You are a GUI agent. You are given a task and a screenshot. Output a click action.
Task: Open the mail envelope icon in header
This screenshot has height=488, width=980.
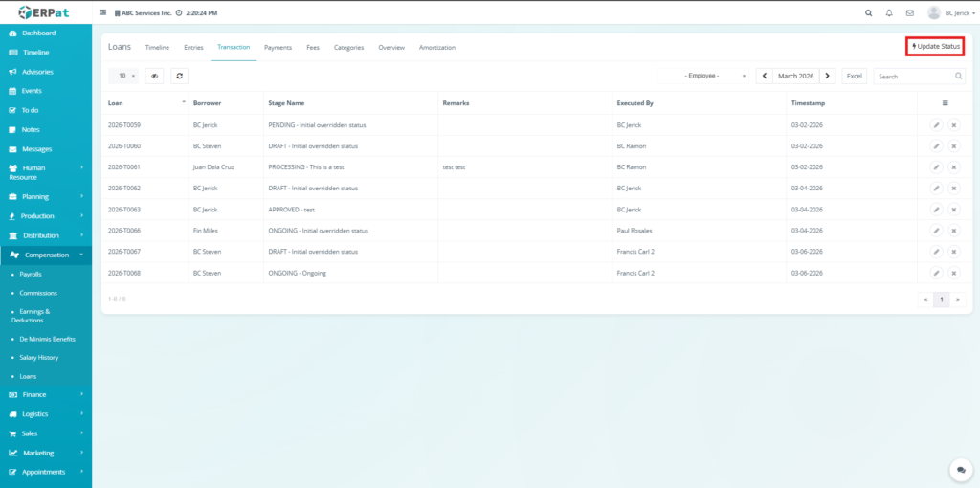[909, 13]
